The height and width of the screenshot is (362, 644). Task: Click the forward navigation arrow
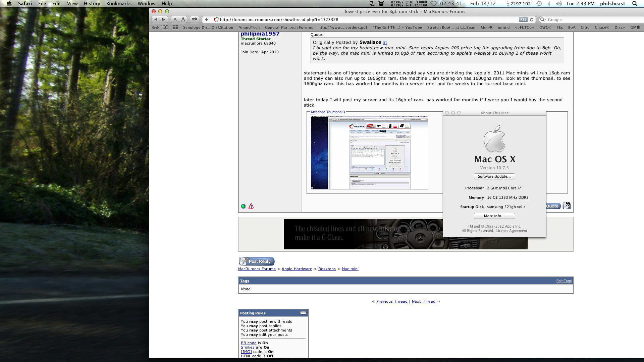pyautogui.click(x=164, y=19)
